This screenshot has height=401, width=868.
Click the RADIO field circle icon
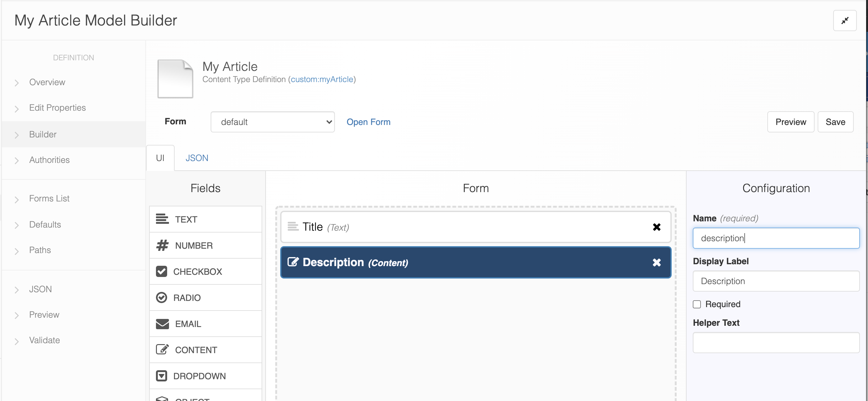[162, 297]
